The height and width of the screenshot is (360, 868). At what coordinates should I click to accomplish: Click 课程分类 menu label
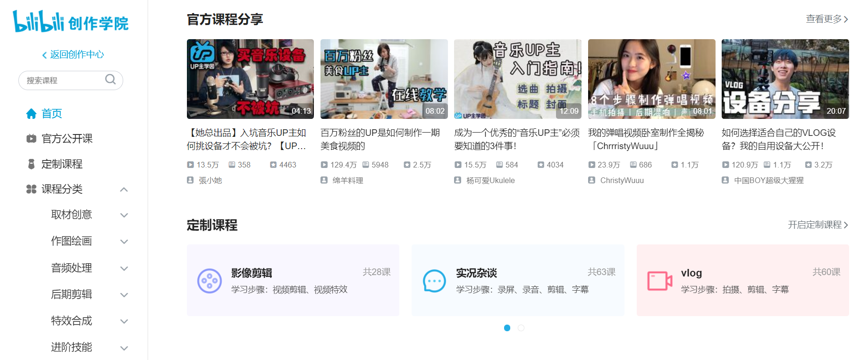tap(62, 189)
